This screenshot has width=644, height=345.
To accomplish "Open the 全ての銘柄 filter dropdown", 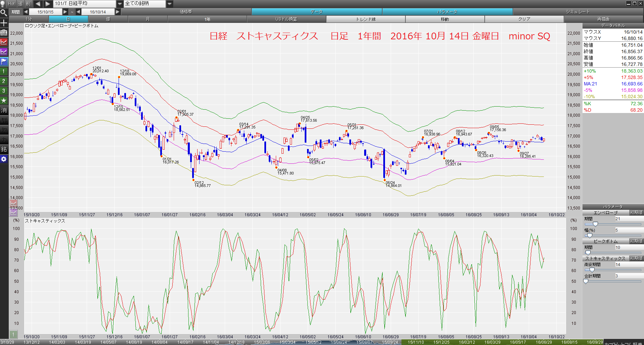I will click(170, 4).
